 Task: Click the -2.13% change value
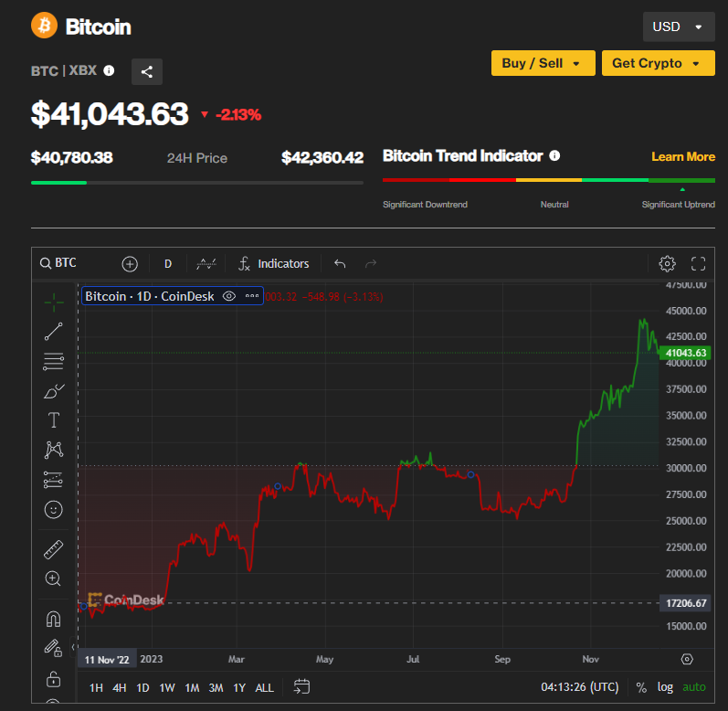coord(238,115)
